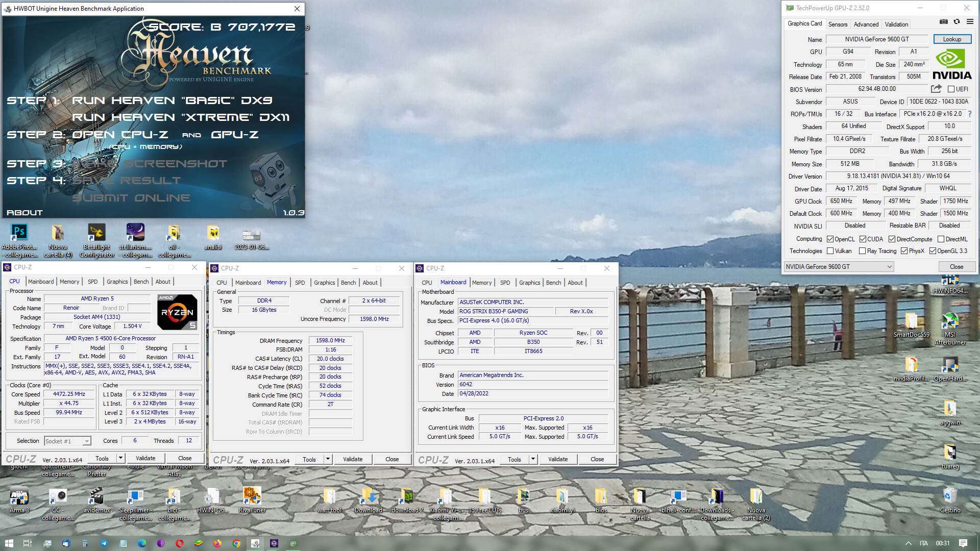Viewport: 980px width, 551px height.
Task: Open the GPU-Z hamburger menu
Action: click(970, 21)
